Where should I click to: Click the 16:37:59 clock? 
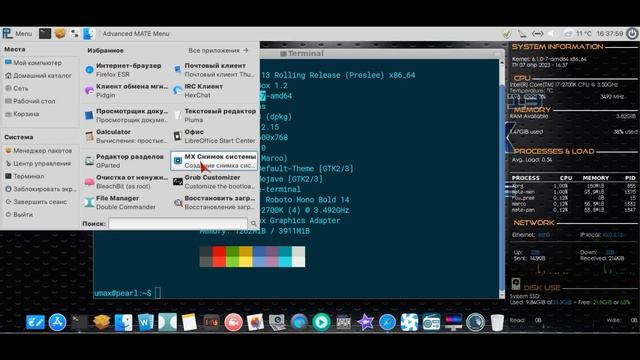click(609, 33)
